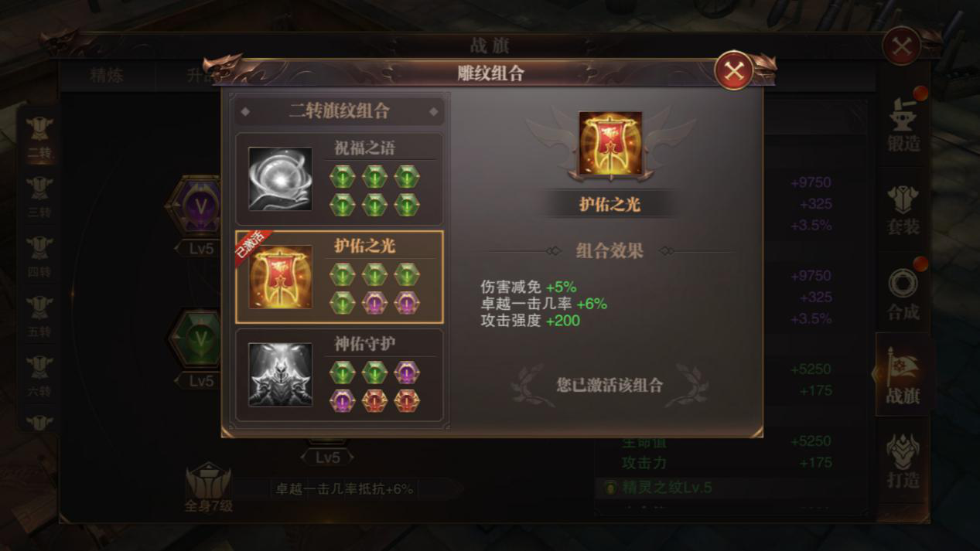Close the 雕纹组合 dialog
This screenshot has width=980, height=551.
pos(734,71)
